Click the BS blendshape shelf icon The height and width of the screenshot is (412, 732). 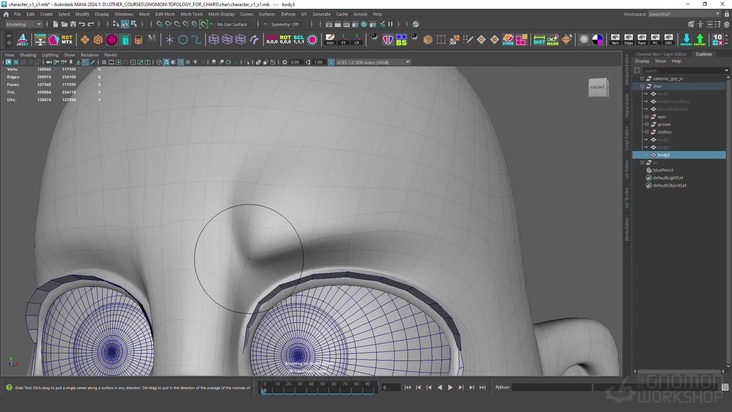click(x=402, y=39)
